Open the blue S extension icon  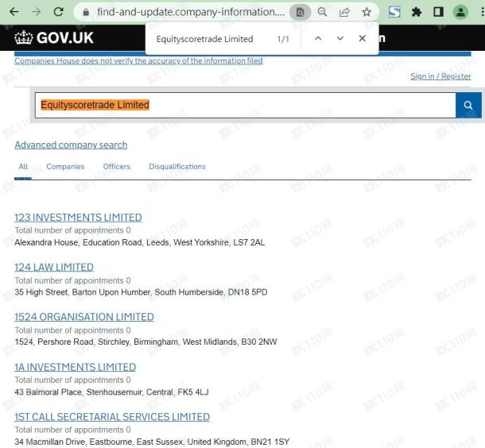pos(394,12)
